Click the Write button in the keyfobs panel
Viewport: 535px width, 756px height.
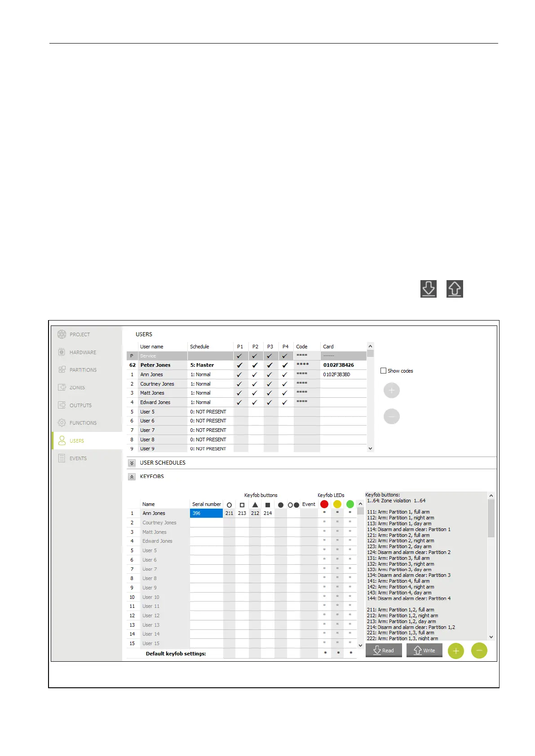coord(424,651)
